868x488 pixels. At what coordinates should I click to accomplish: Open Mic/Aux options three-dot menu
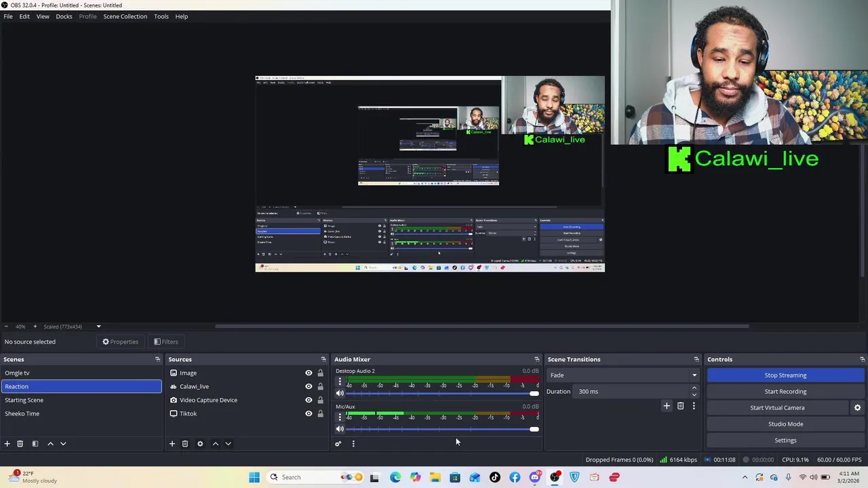pyautogui.click(x=340, y=417)
